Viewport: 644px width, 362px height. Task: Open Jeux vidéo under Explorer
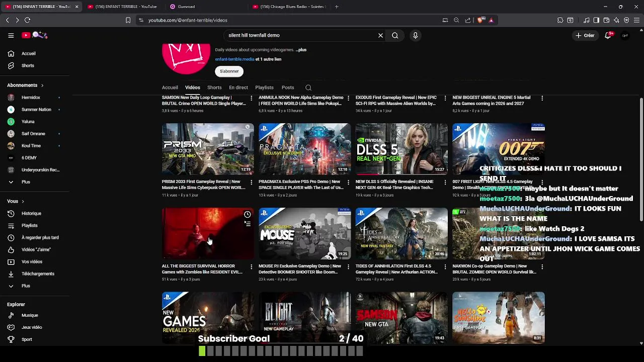coord(32,327)
